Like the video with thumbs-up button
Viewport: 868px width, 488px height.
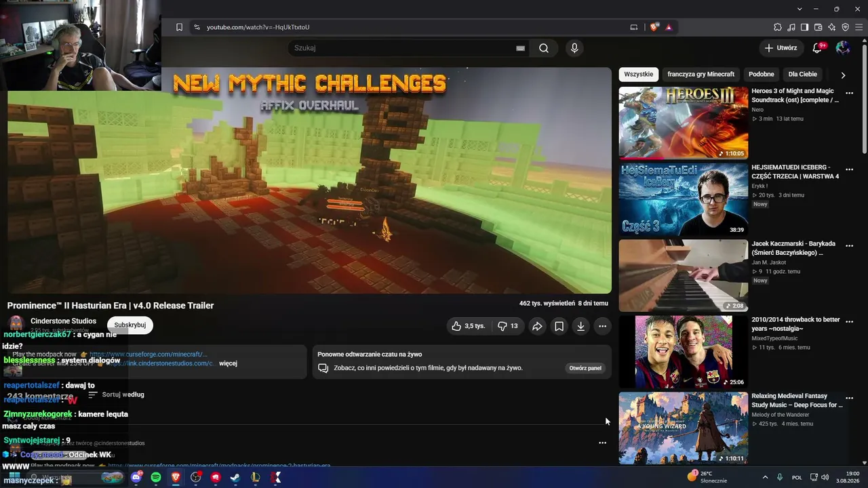click(x=469, y=326)
